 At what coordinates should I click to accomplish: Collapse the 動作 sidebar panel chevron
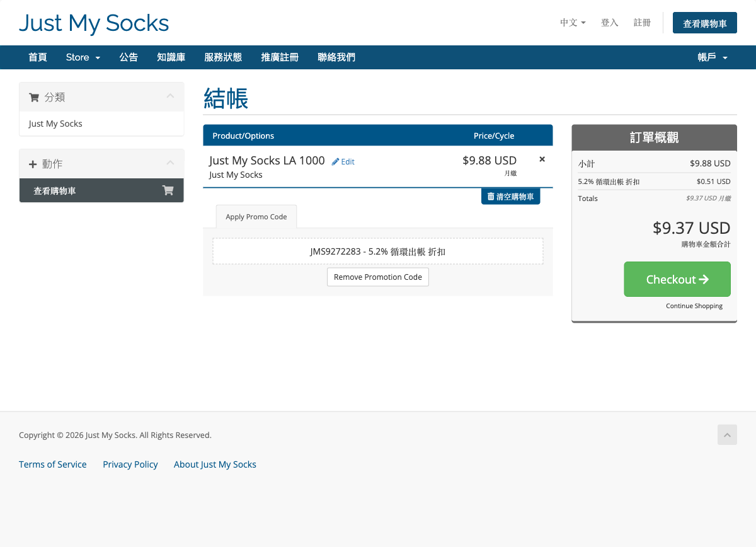pyautogui.click(x=170, y=163)
